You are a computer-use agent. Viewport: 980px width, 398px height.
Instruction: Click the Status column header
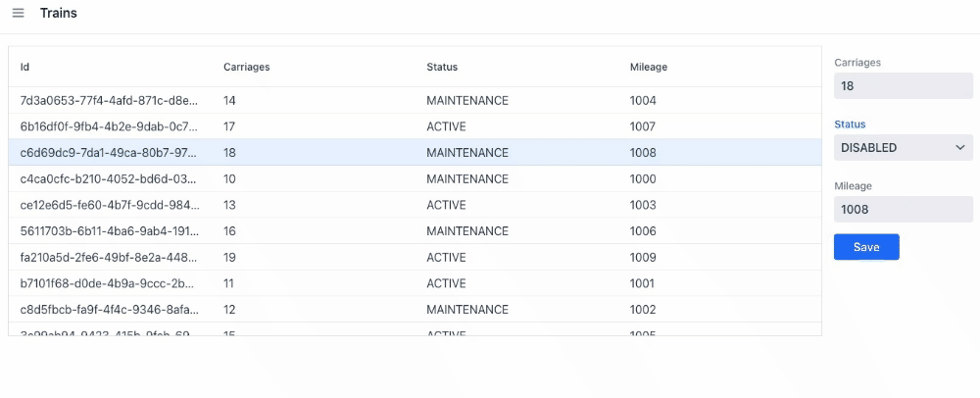point(442,68)
